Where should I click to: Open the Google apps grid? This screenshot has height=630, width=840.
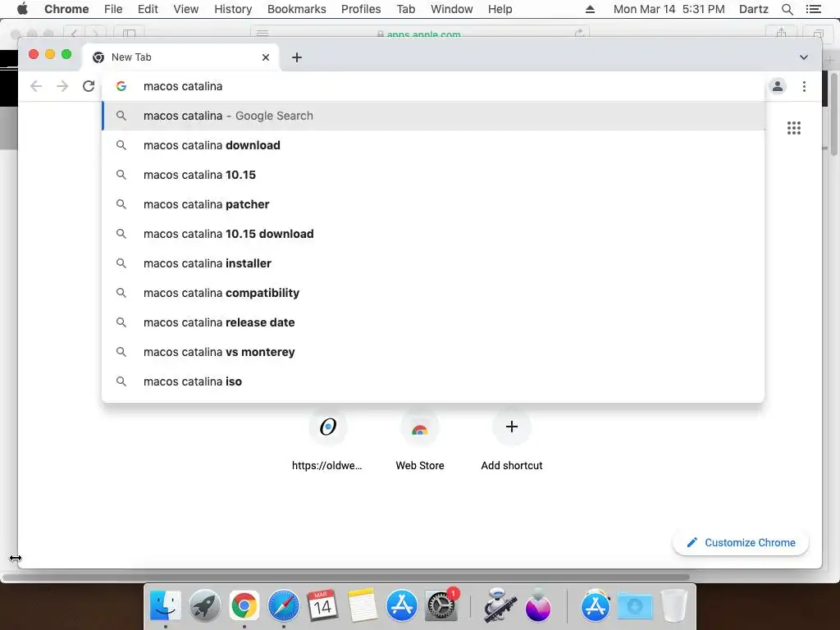click(x=794, y=128)
